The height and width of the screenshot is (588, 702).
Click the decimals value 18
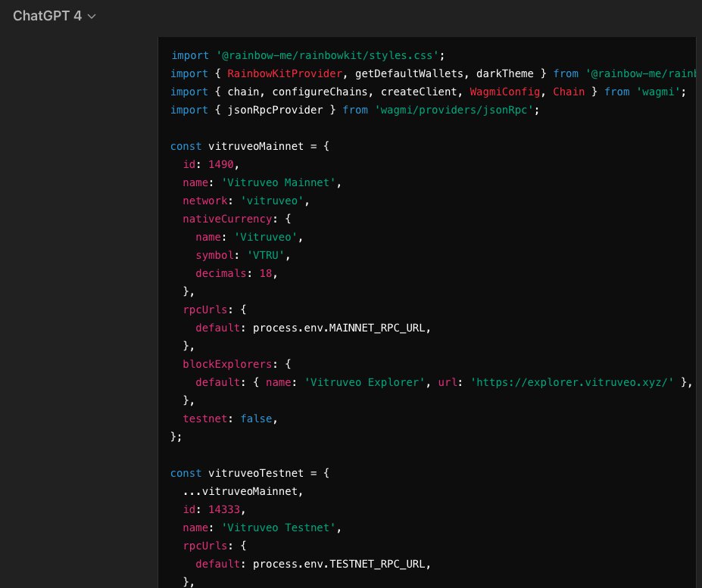point(266,273)
